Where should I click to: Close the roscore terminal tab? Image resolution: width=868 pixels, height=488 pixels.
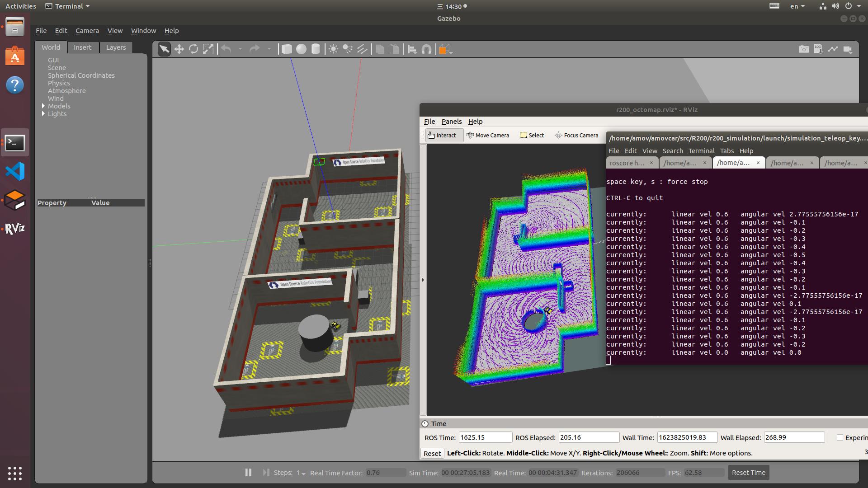[x=651, y=163]
